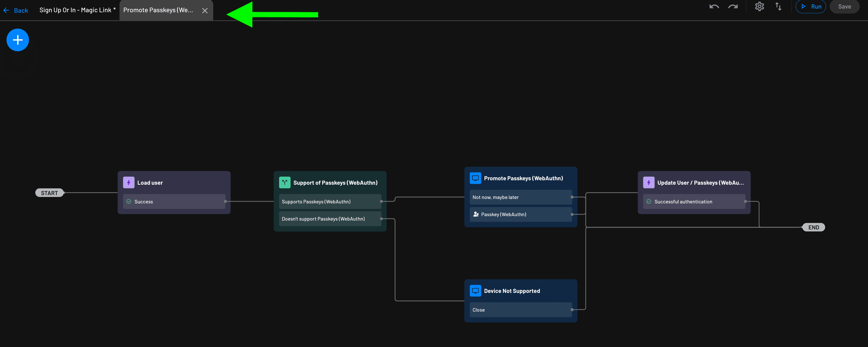The image size is (868, 347).
Task: Click the Support of Passkeys branch icon
Action: coord(284,182)
